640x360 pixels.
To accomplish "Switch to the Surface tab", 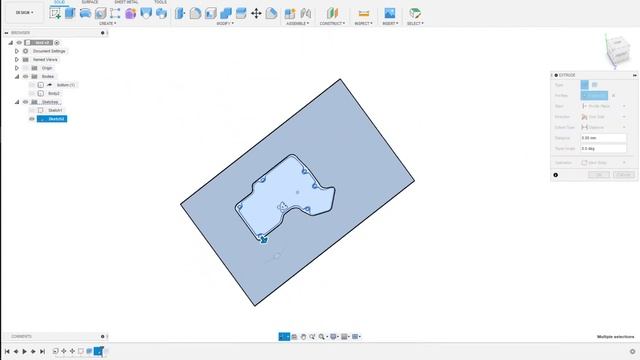I will tap(90, 2).
